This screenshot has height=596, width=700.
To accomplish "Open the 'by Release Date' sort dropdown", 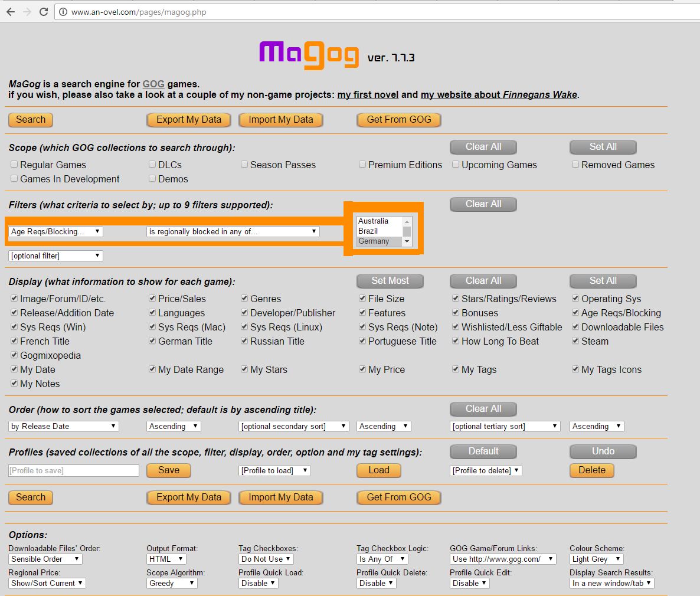I will [x=63, y=427].
